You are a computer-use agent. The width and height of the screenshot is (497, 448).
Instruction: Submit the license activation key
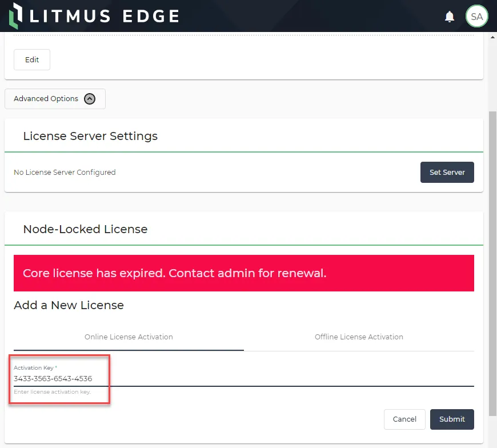[452, 419]
